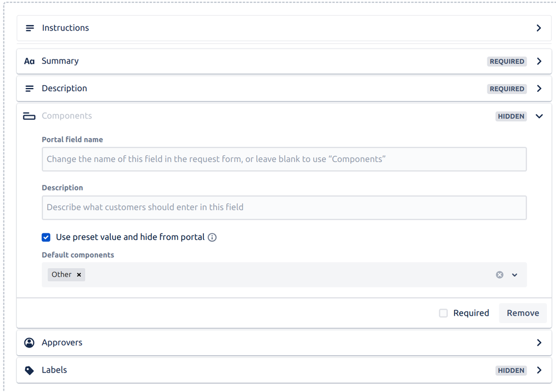Image resolution: width=556 pixels, height=392 pixels.
Task: Open the info tooltip beside preset value option
Action: click(212, 237)
